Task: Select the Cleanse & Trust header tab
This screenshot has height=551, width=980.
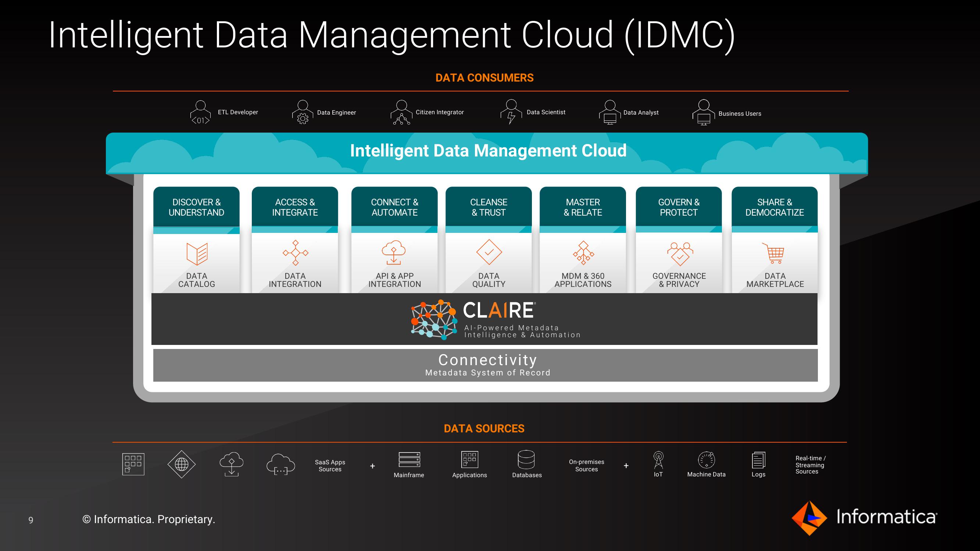Action: [x=489, y=207]
